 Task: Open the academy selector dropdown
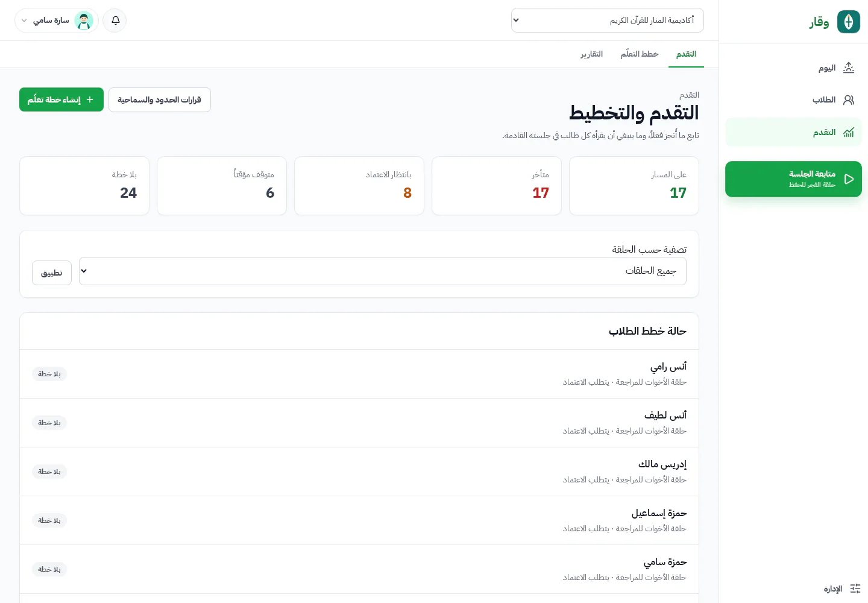point(608,21)
